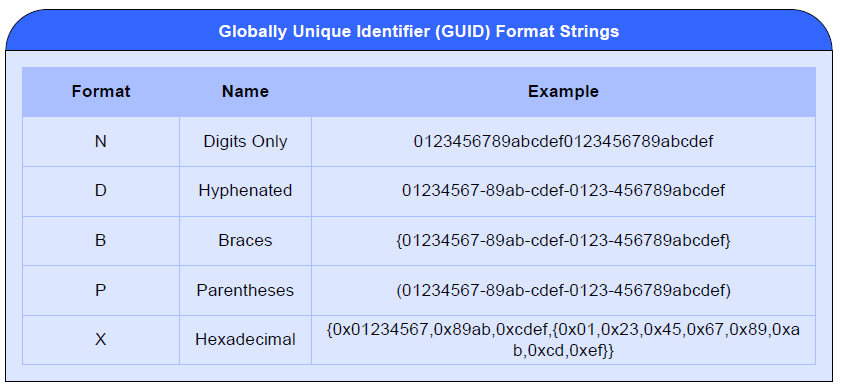
Task: Click the hexadecimal example starting with {0x01234567
Action: pos(563,340)
